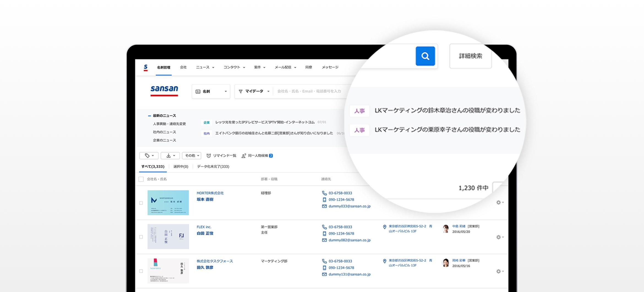Expand the メール配信 dropdown menu
This screenshot has width=644, height=292.
click(x=285, y=67)
